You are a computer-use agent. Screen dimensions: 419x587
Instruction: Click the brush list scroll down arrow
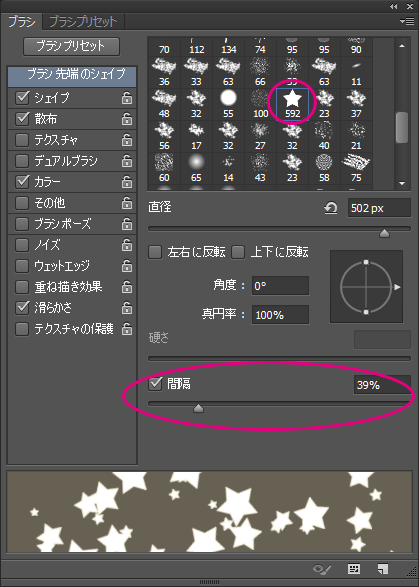click(x=402, y=183)
